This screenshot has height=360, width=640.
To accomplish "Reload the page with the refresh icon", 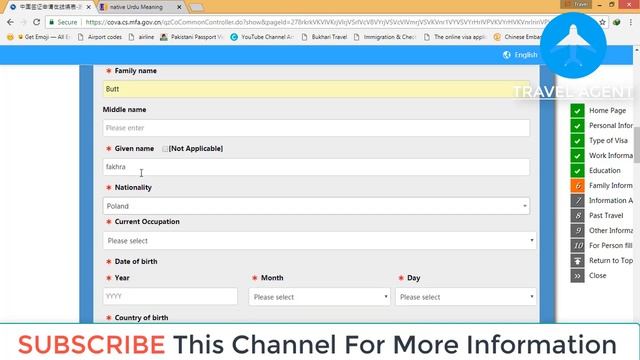I will (x=36, y=22).
